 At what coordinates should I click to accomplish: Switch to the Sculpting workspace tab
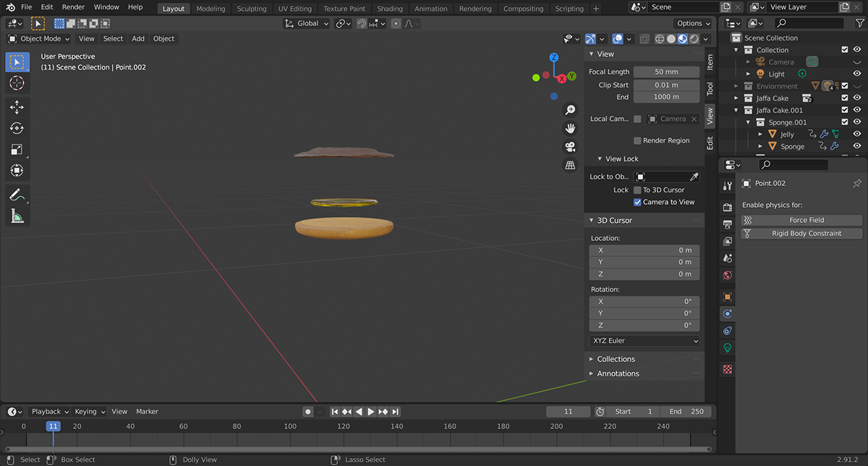click(x=252, y=9)
